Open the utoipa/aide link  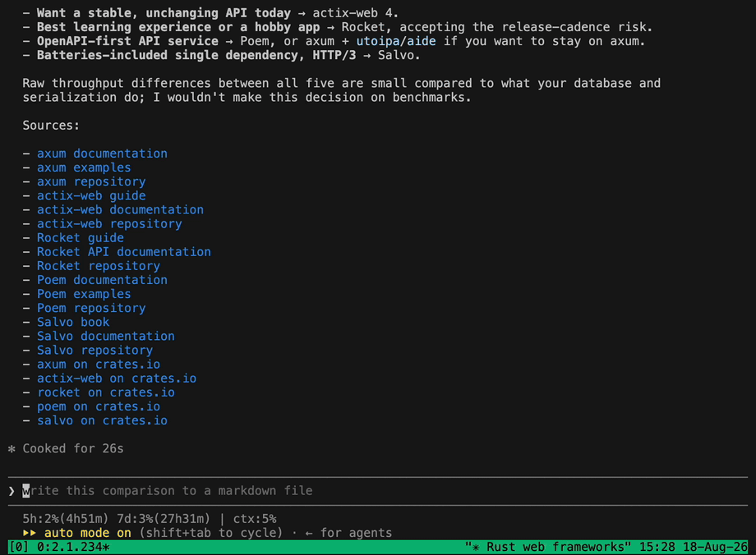click(396, 41)
